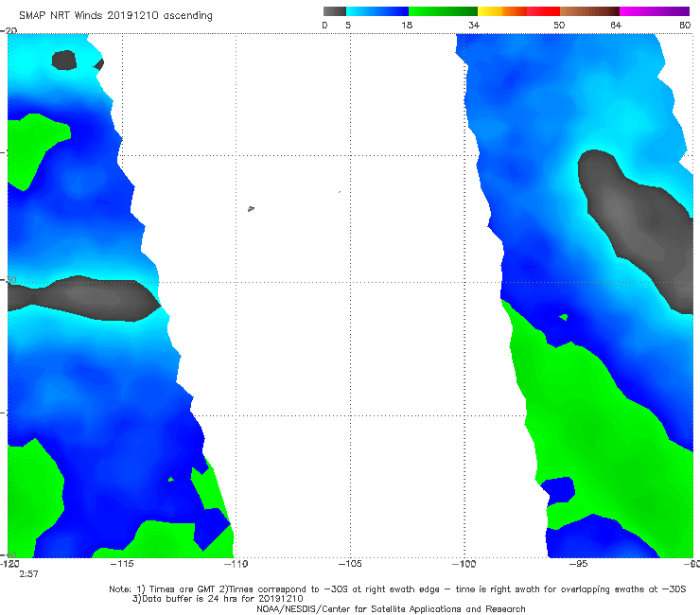Click the color bar label "50"
700x615 pixels.
pos(559,25)
